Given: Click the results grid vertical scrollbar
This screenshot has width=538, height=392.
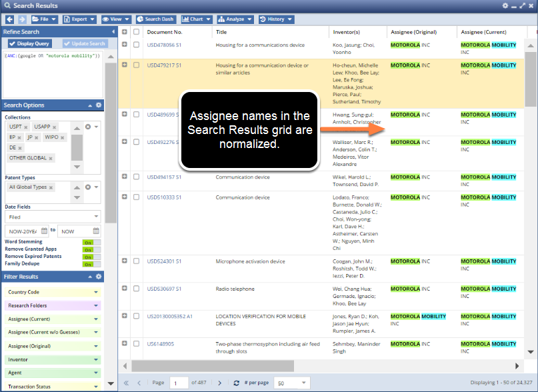Looking at the screenshot, I should click(531, 79).
